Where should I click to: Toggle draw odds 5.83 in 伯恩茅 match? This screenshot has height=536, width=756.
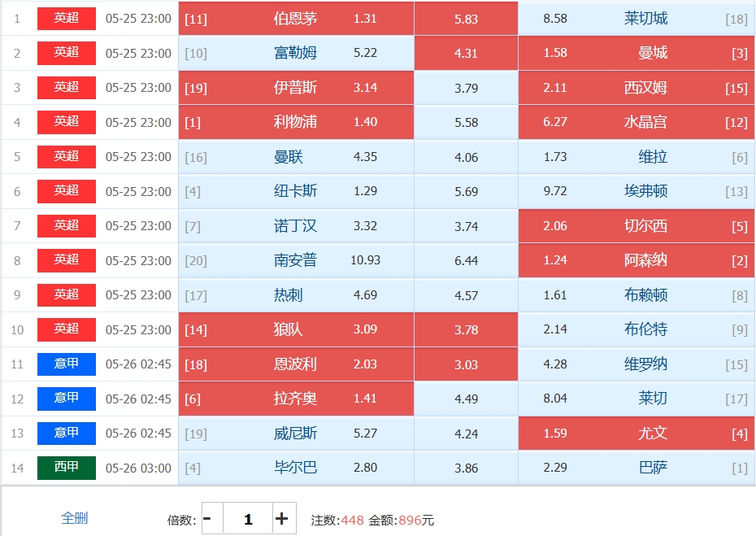tap(466, 19)
